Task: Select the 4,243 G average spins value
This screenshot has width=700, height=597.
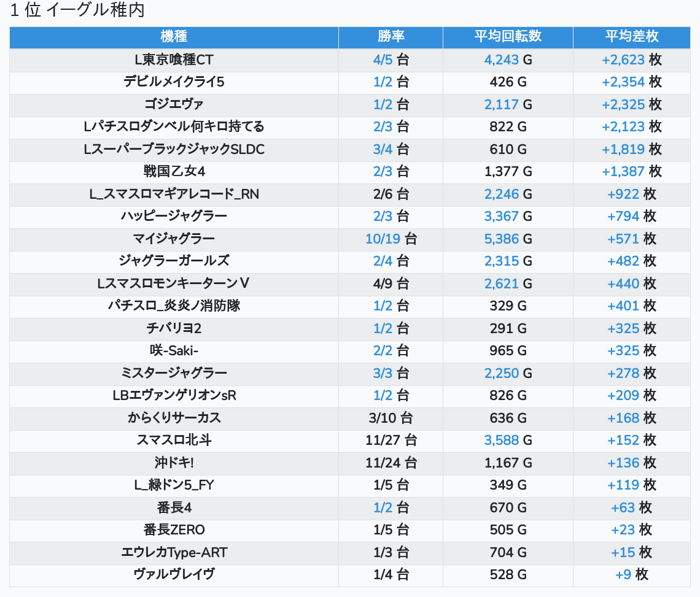Action: pos(508,60)
